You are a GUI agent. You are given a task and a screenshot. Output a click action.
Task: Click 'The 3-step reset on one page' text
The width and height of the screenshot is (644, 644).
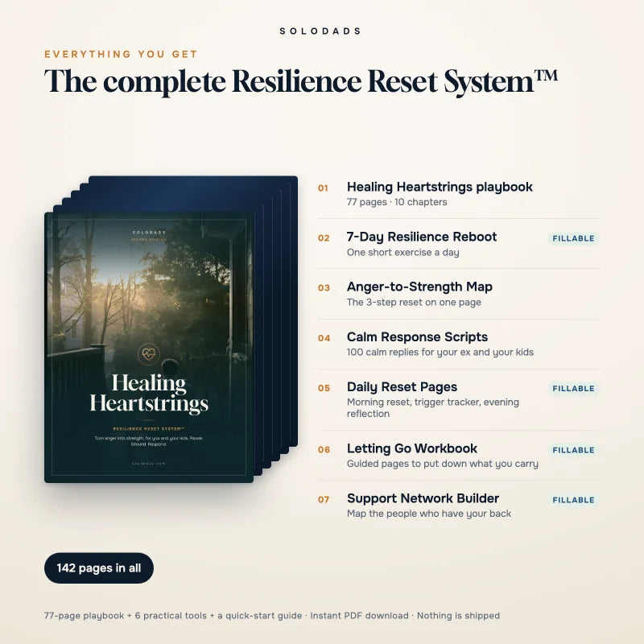414,303
